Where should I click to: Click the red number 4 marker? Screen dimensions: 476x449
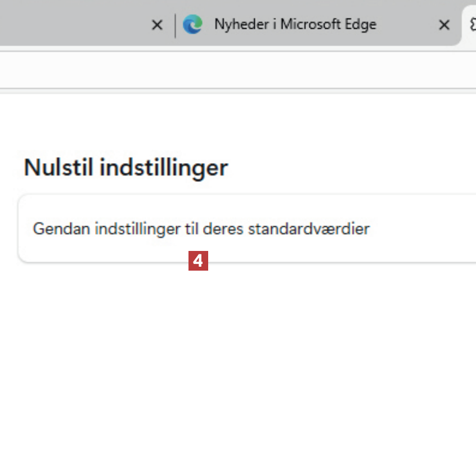coord(198,261)
